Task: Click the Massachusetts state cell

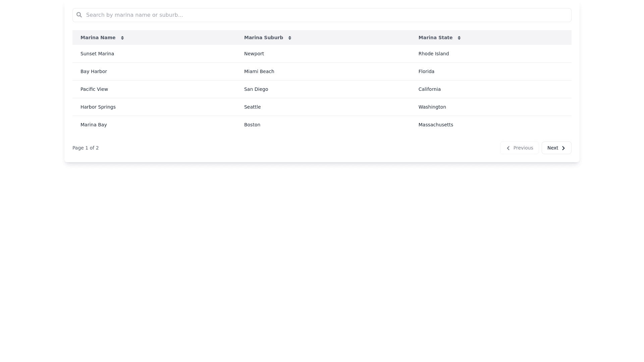Action: pyautogui.click(x=436, y=125)
